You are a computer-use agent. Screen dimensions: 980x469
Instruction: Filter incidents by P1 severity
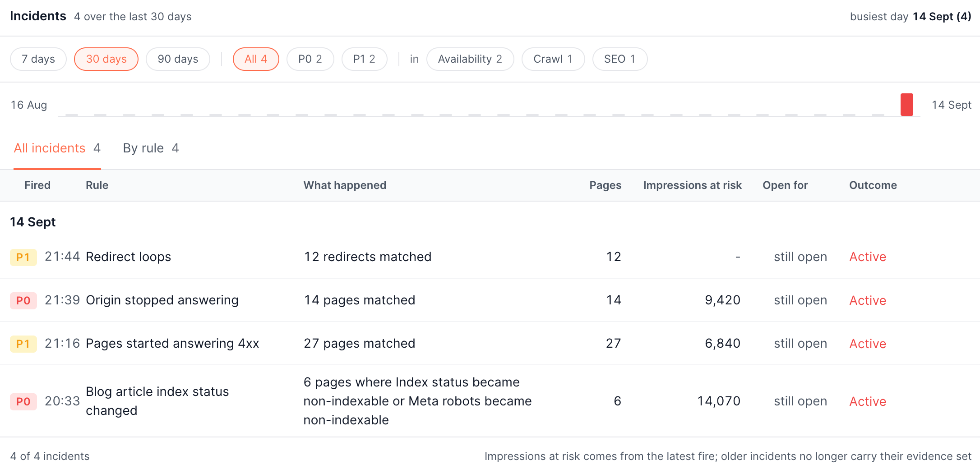pyautogui.click(x=364, y=59)
